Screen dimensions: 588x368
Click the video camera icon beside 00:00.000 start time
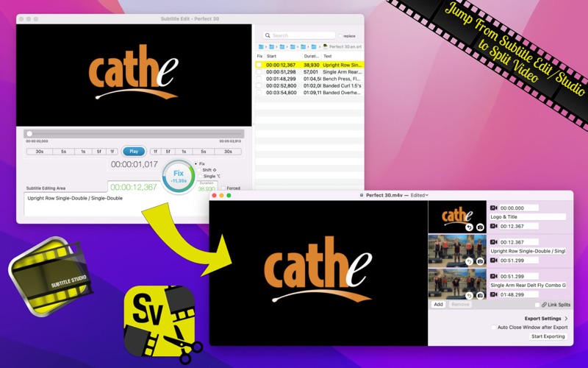pos(493,208)
